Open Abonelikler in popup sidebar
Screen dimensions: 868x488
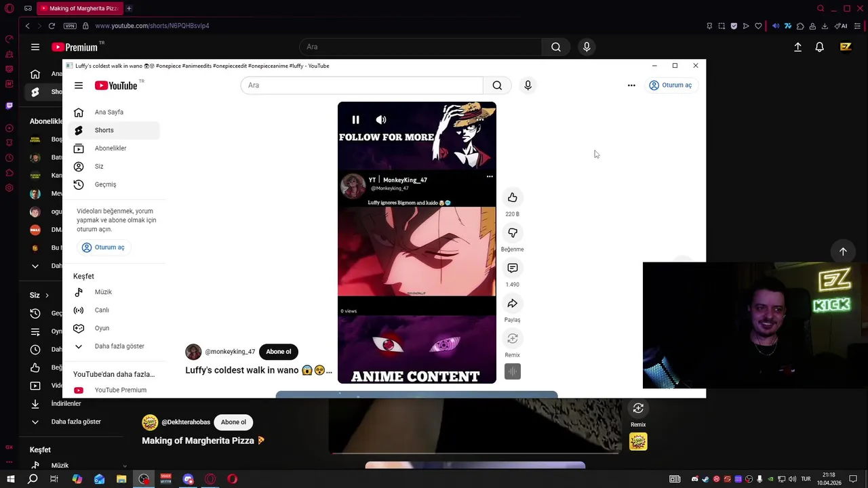click(113, 148)
